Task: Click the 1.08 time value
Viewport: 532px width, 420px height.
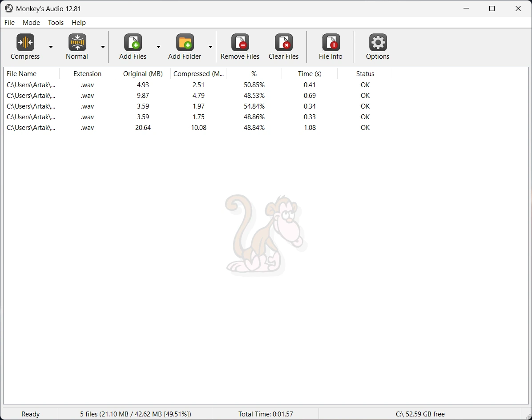Action: click(x=310, y=128)
